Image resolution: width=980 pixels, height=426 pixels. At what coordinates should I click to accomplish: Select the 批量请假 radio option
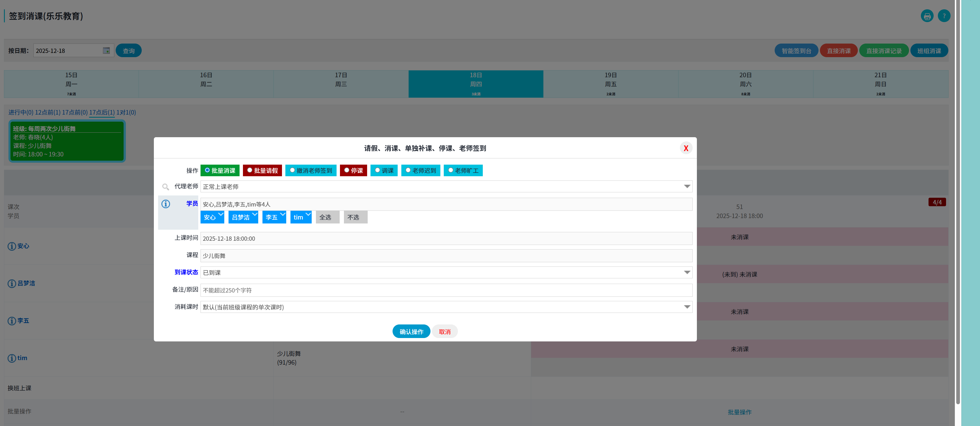249,170
